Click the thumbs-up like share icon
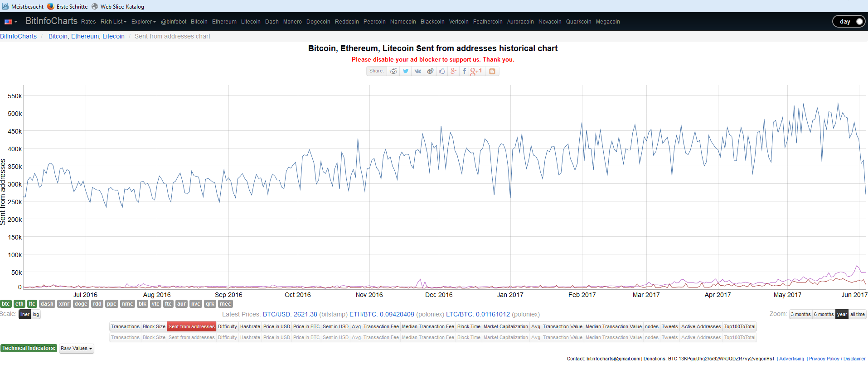This screenshot has width=868, height=388. [442, 71]
